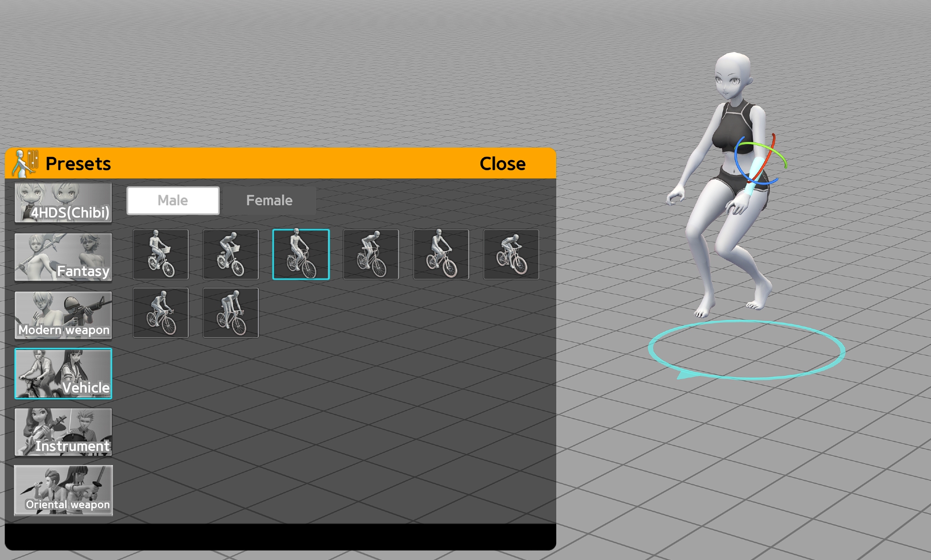This screenshot has height=560, width=931.
Task: Select the highlighted third bicycle pose
Action: point(301,254)
